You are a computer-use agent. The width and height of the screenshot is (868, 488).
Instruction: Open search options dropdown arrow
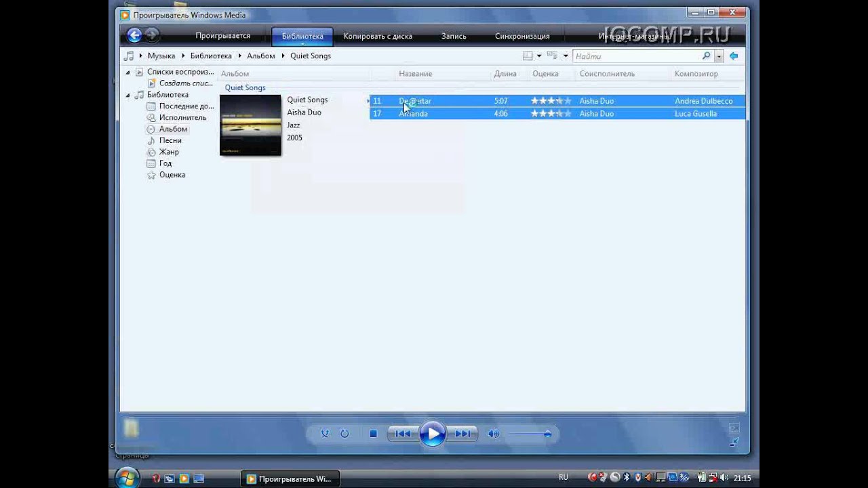(719, 56)
